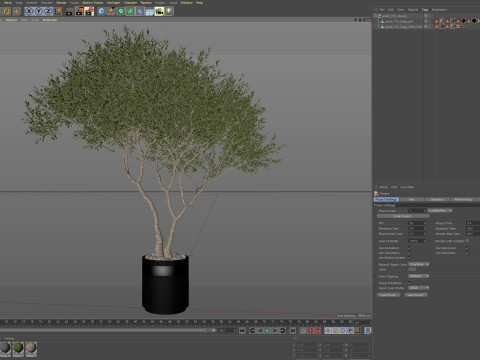Switch the coordinate system icon
Viewport: 480px width, 360px height.
pyautogui.click(x=58, y=11)
